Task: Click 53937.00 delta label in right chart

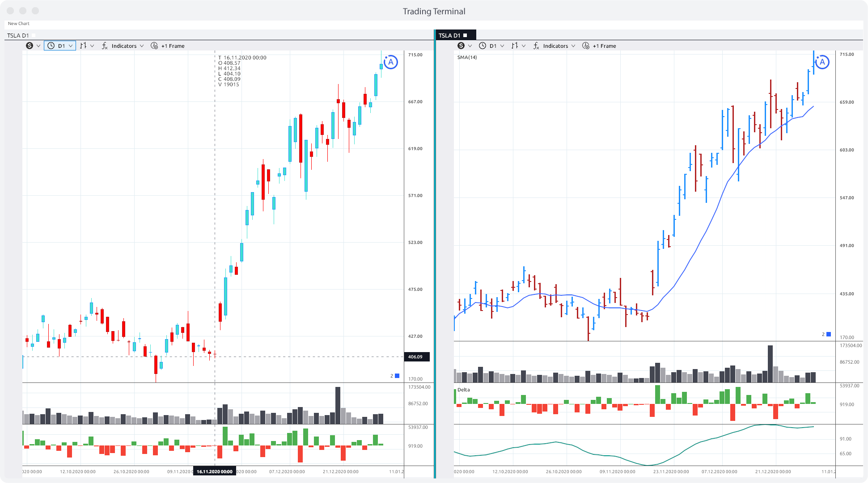Action: pyautogui.click(x=849, y=386)
